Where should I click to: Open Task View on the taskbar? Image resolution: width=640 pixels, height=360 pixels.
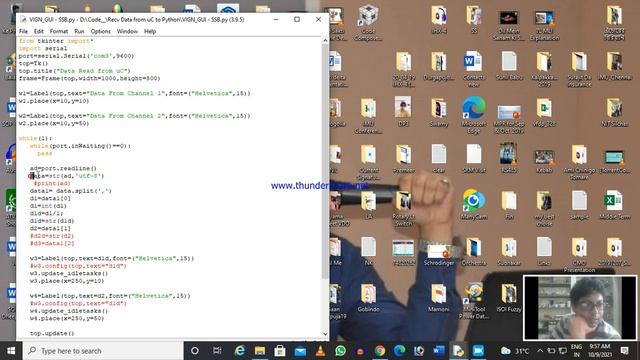coord(217,351)
